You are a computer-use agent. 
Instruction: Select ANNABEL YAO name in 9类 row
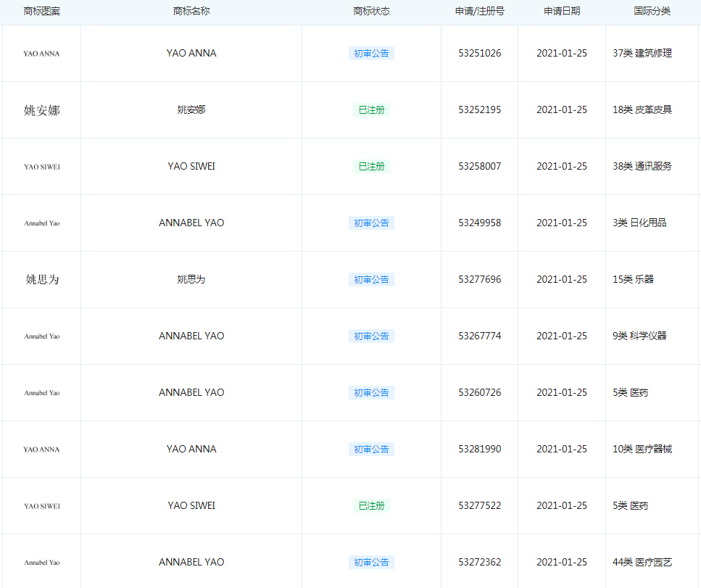[x=191, y=336]
